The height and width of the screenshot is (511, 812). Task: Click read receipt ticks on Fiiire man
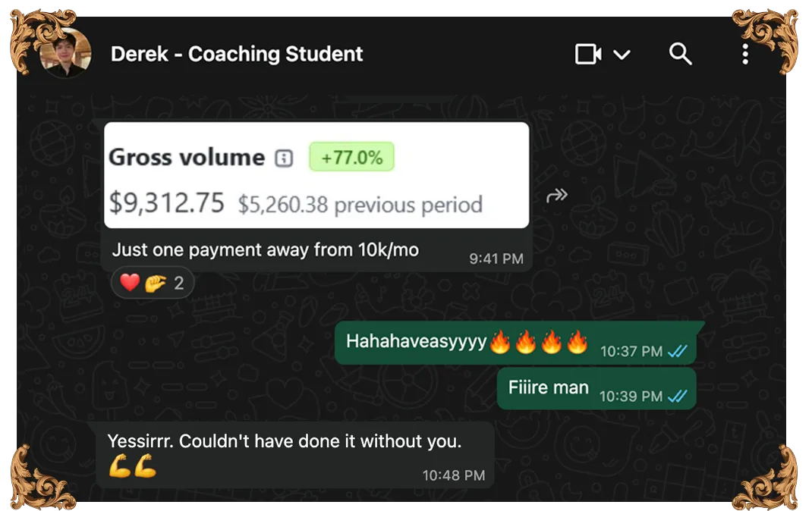click(x=678, y=397)
